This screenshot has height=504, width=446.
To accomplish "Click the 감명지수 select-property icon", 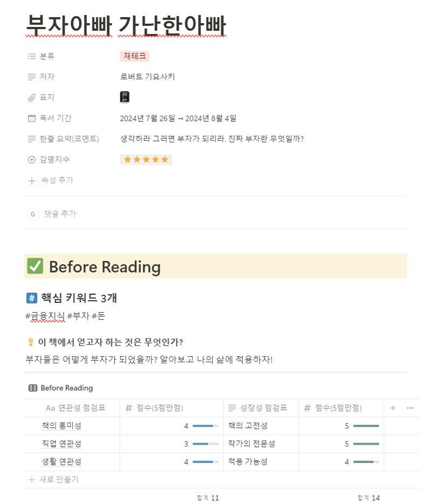I will (31, 160).
